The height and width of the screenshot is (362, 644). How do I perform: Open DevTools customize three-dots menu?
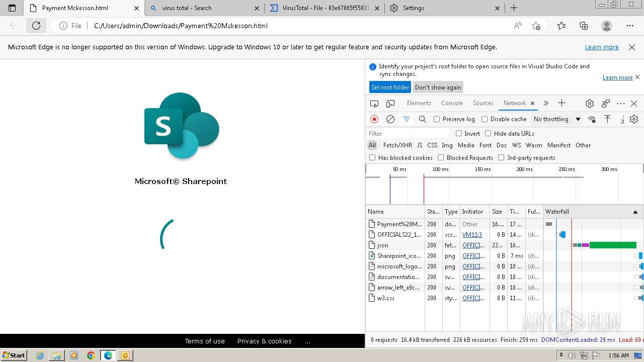(x=621, y=103)
